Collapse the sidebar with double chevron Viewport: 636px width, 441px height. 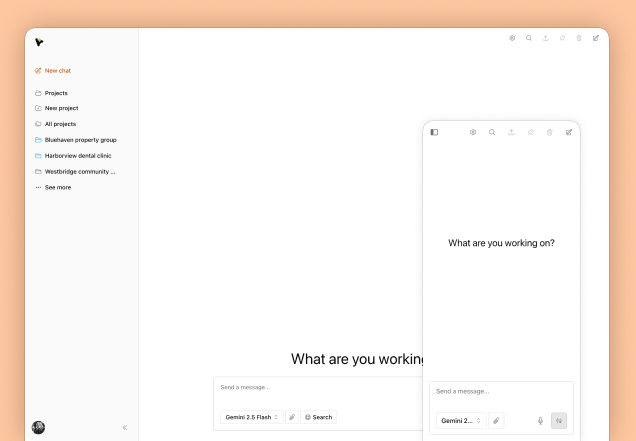[x=125, y=428]
